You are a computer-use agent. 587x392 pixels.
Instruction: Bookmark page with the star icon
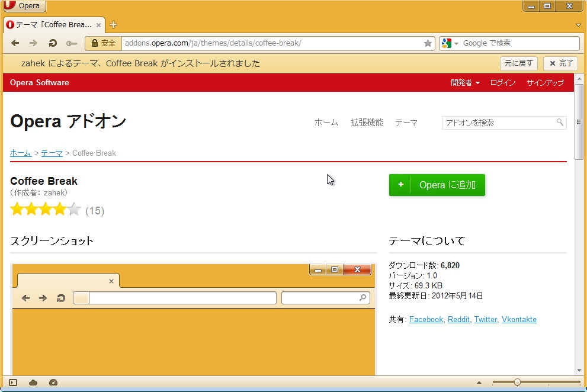(x=428, y=43)
